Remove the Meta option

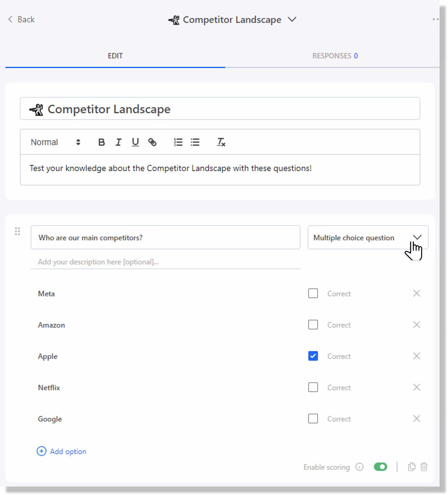click(x=417, y=293)
